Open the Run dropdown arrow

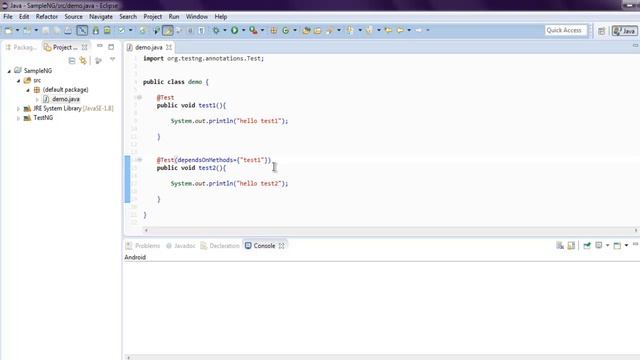(243, 30)
